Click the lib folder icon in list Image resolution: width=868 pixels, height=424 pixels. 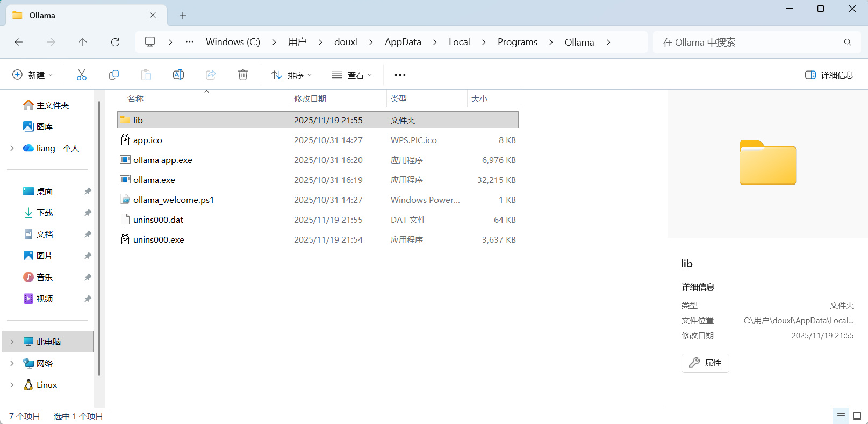click(x=125, y=120)
